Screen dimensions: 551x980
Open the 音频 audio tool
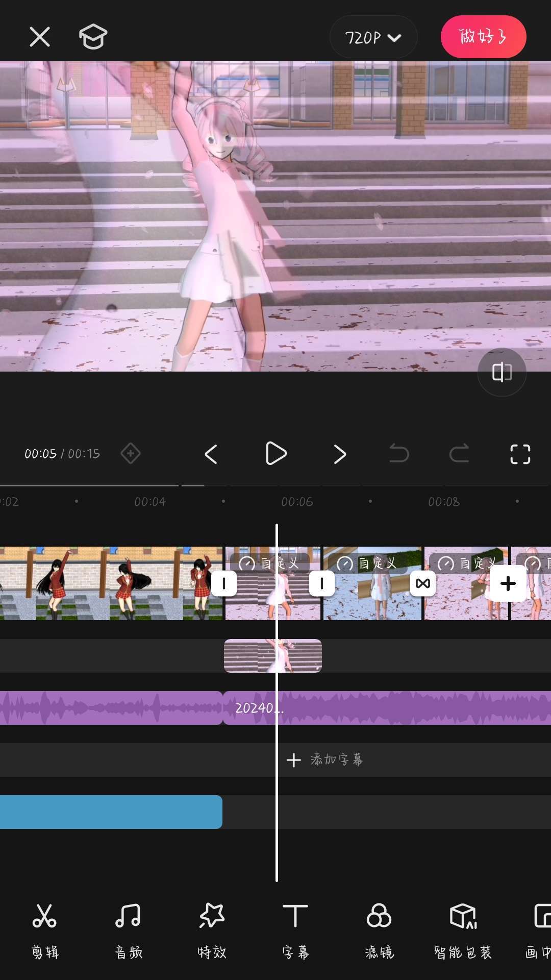pos(128,930)
